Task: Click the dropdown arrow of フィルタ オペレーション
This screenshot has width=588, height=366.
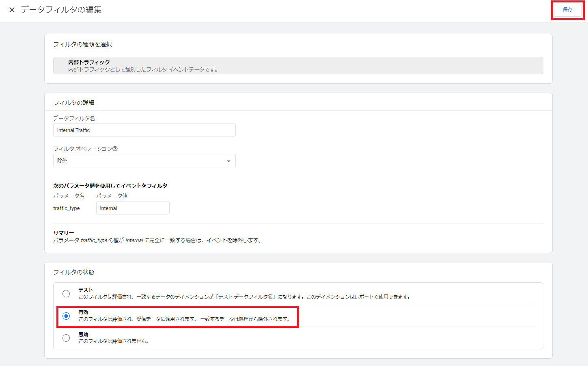Action: click(x=228, y=161)
